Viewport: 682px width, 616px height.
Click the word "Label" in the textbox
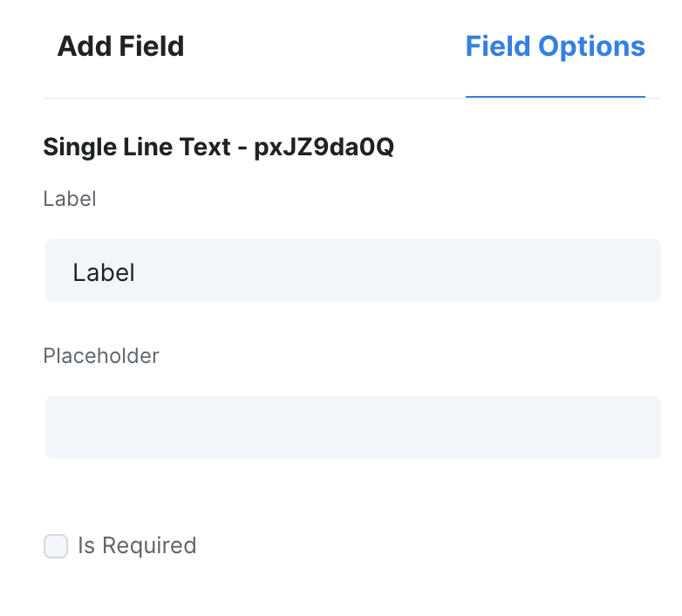click(104, 272)
